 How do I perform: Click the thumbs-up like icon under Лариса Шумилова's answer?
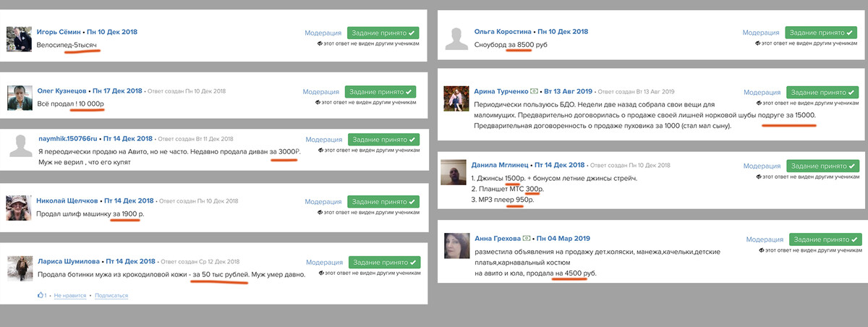[40, 295]
